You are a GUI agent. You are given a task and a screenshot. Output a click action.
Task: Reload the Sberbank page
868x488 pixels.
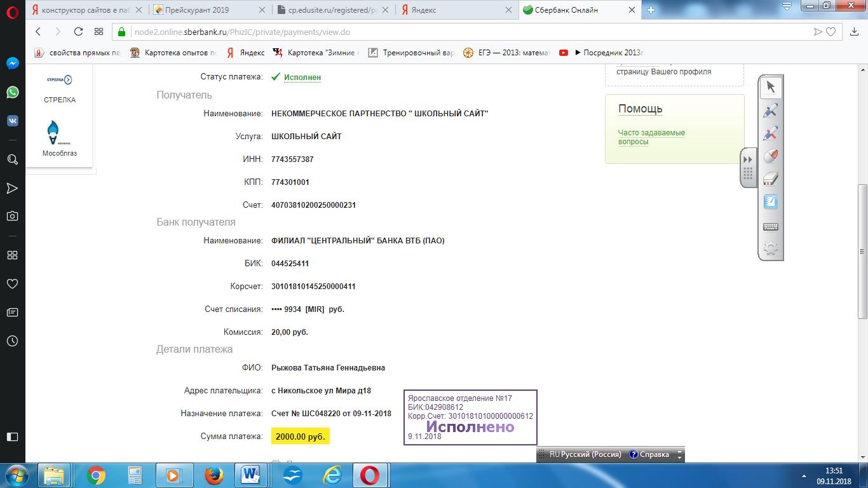click(78, 32)
